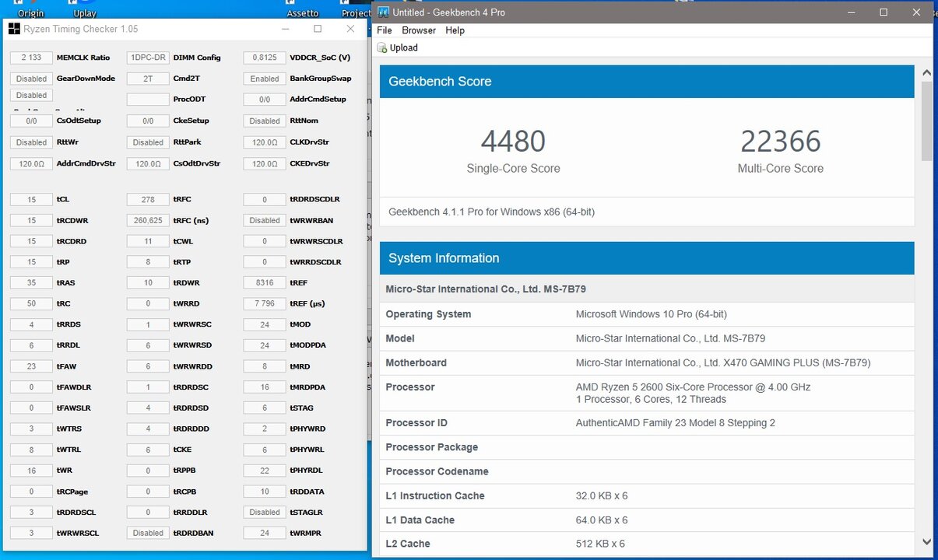Click the tWRMPR value 24 field
This screenshot has height=560, width=938.
point(265,533)
